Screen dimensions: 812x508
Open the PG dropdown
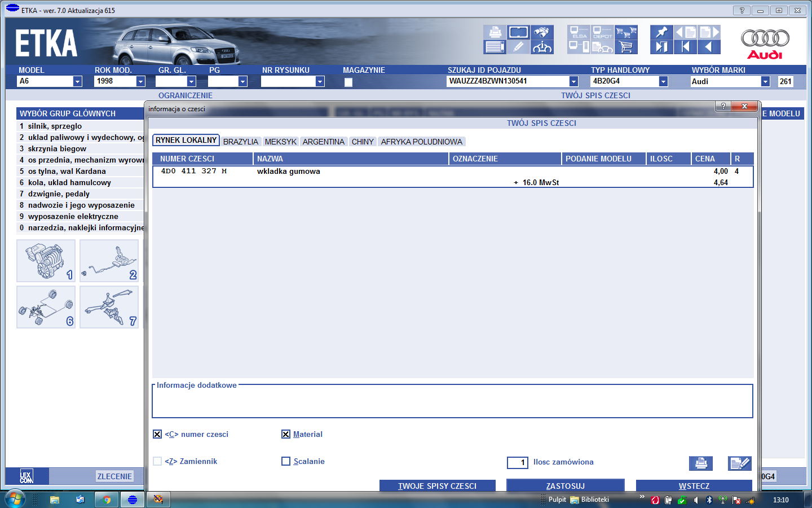click(x=242, y=81)
